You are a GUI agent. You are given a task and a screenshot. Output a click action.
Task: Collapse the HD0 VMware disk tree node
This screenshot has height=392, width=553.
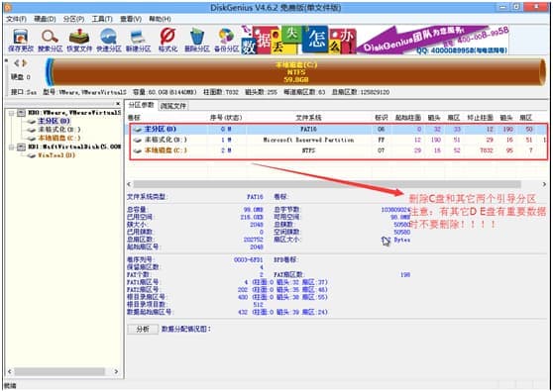coord(12,113)
